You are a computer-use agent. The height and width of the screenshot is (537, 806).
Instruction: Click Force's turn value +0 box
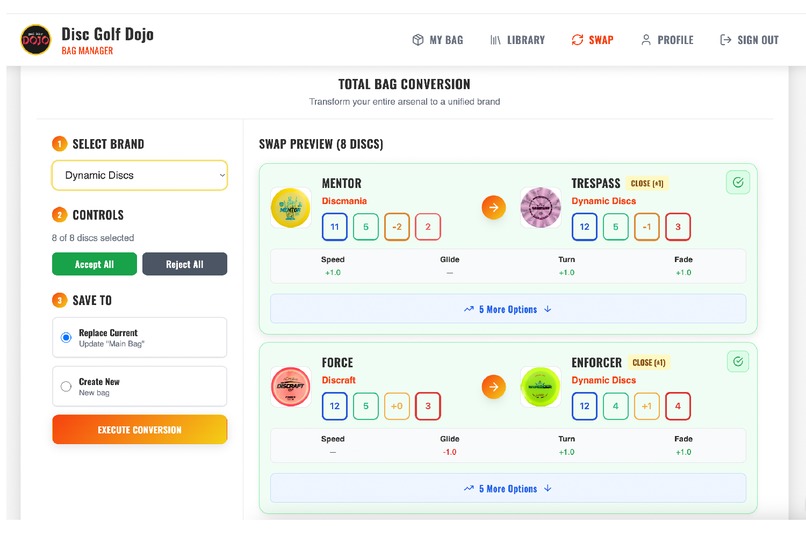point(397,406)
